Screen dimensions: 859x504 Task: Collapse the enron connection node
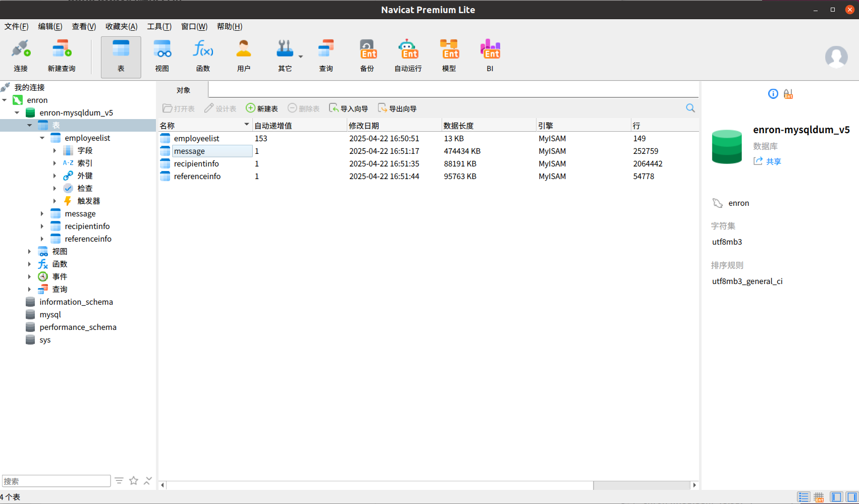(5, 100)
